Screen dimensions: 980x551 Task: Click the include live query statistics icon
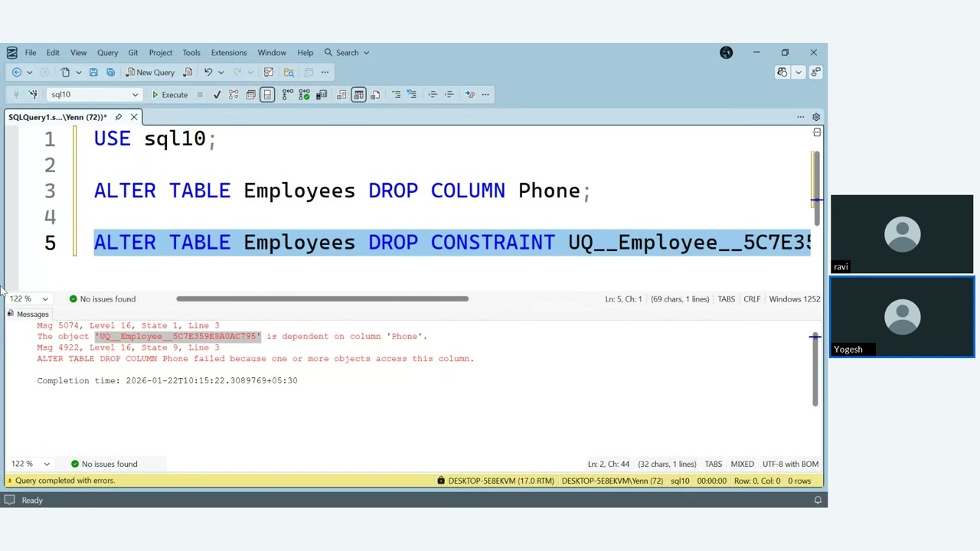pos(305,94)
